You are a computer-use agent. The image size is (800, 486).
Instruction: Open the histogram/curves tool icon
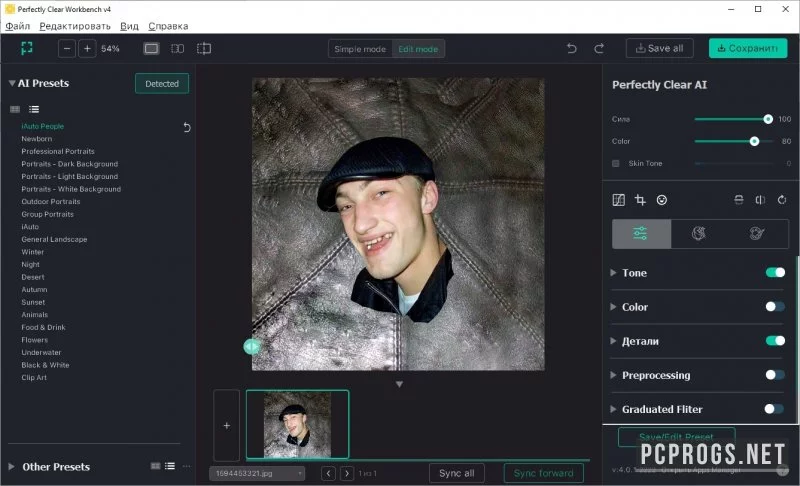tap(618, 200)
